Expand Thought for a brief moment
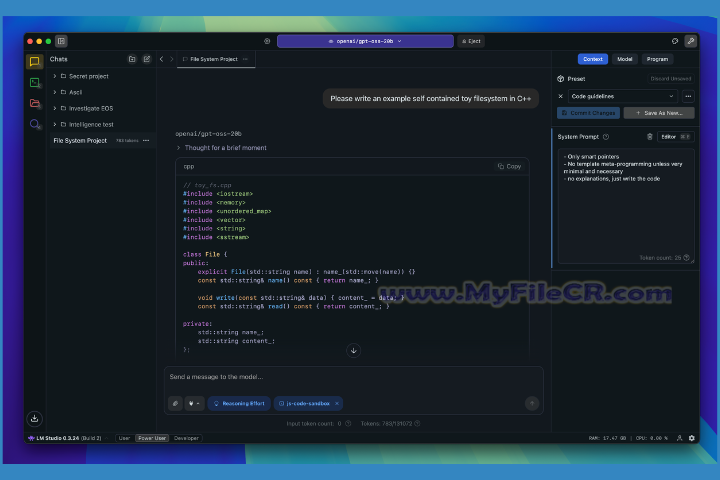The image size is (720, 480). click(x=221, y=148)
